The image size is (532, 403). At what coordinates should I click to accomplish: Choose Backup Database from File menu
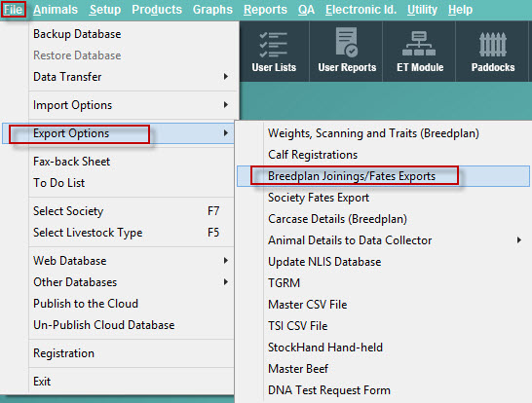coord(77,34)
